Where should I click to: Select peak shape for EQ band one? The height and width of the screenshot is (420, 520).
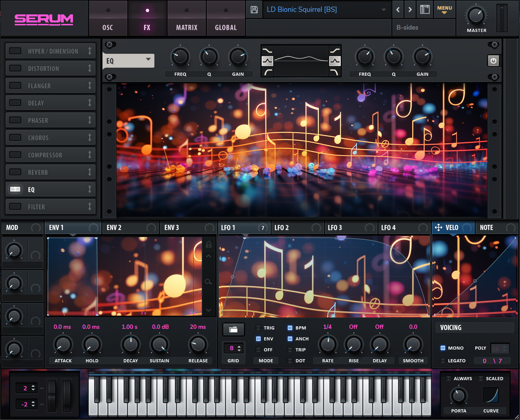click(268, 61)
